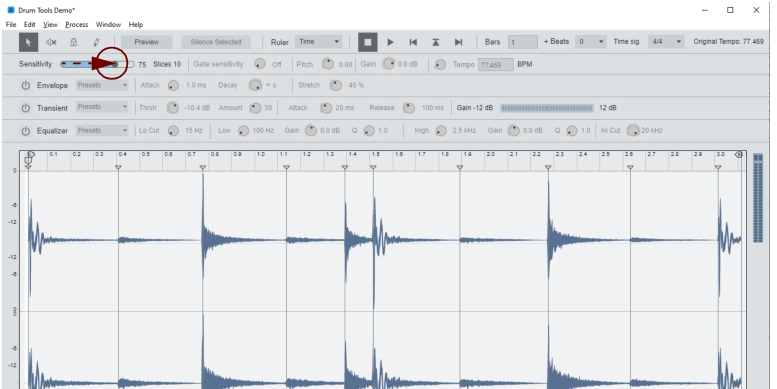Select the pencil draw tool
777x389 pixels.
click(x=96, y=42)
